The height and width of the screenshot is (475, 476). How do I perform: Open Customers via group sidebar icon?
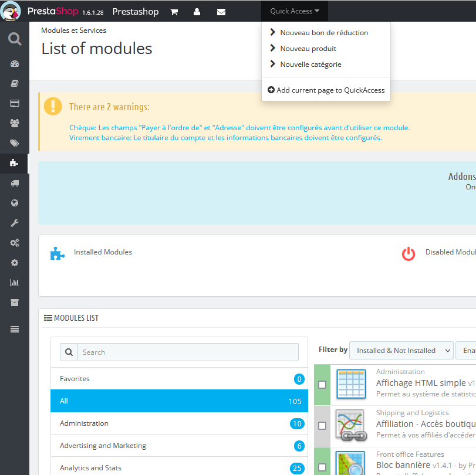(x=15, y=123)
